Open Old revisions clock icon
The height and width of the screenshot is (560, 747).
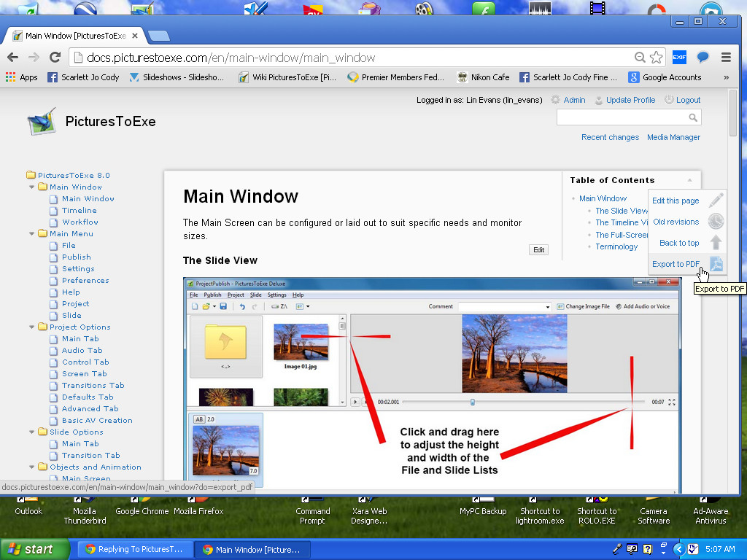(716, 222)
